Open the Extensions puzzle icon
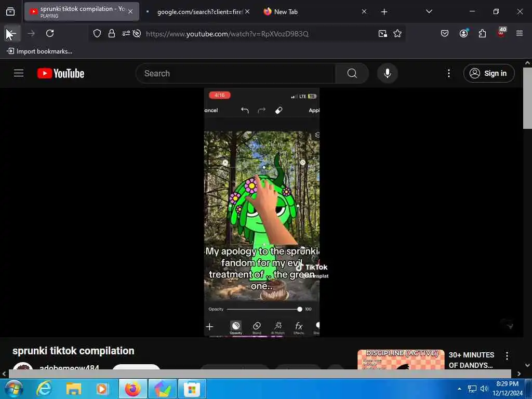 [x=482, y=33]
